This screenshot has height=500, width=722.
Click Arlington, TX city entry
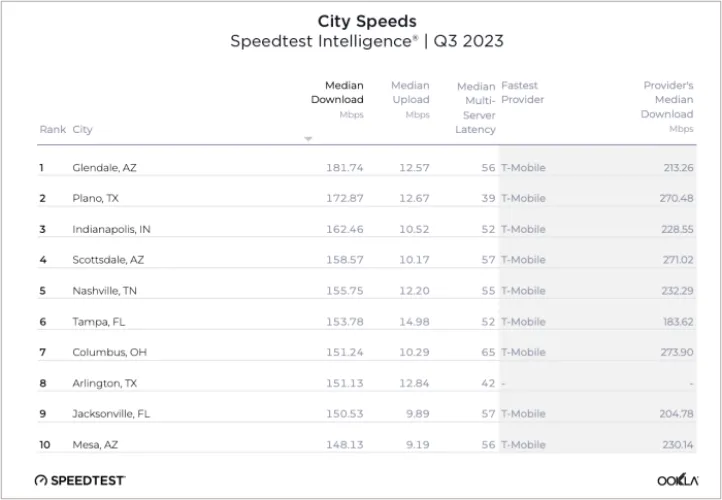click(x=104, y=383)
